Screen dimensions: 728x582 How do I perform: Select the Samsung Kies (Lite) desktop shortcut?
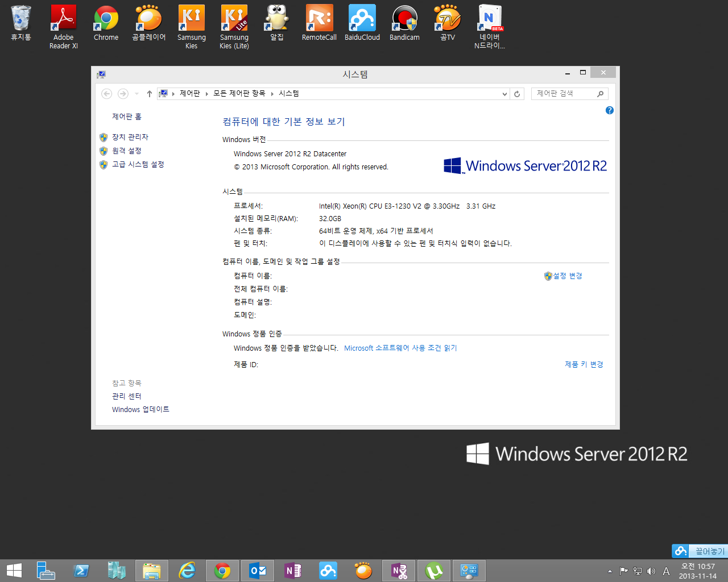(234, 27)
